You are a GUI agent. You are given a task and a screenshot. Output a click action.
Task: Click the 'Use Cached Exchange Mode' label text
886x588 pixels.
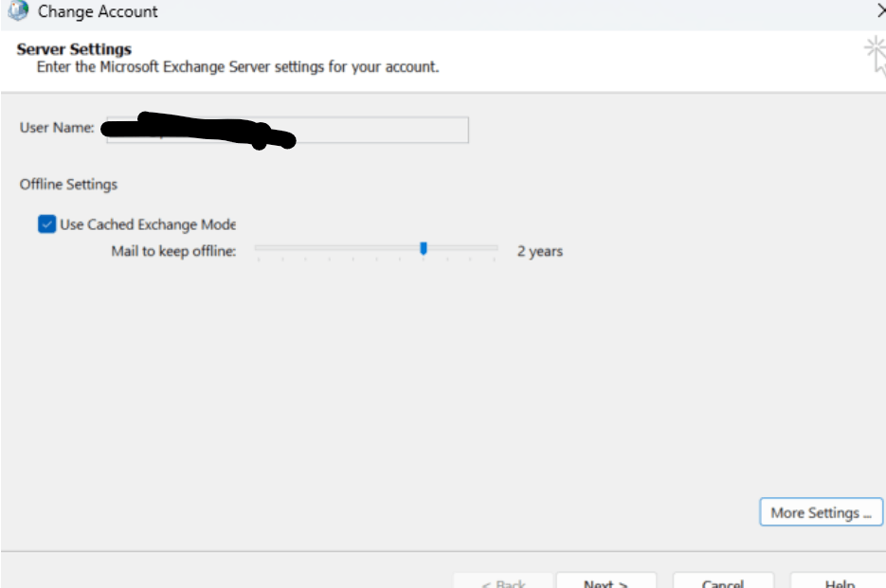click(x=148, y=224)
